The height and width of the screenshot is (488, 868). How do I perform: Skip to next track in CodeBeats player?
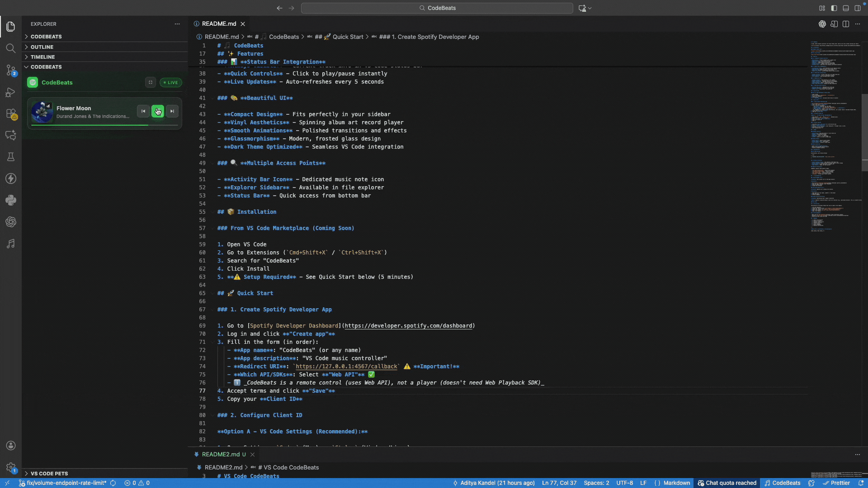(172, 111)
